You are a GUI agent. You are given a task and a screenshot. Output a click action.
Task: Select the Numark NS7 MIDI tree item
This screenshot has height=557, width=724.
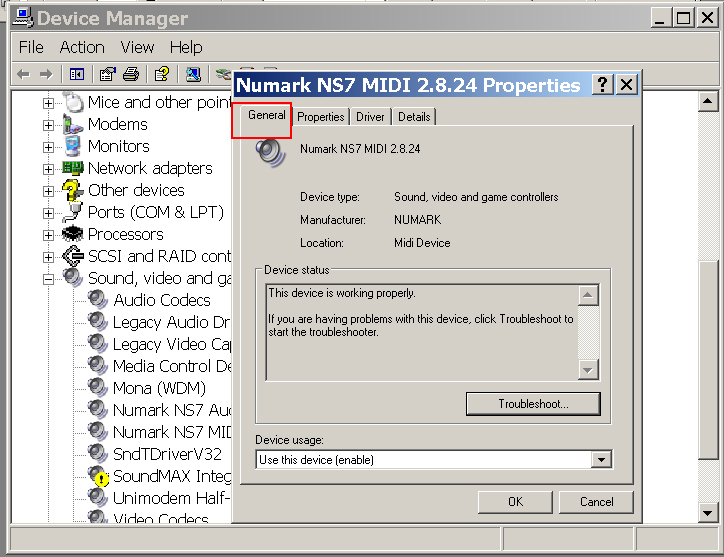point(171,432)
